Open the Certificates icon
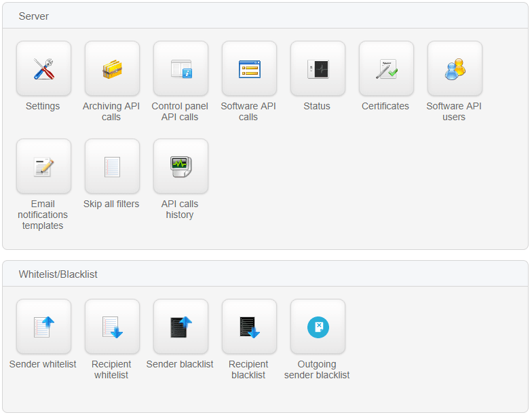This screenshot has height=417, width=532. (387, 69)
